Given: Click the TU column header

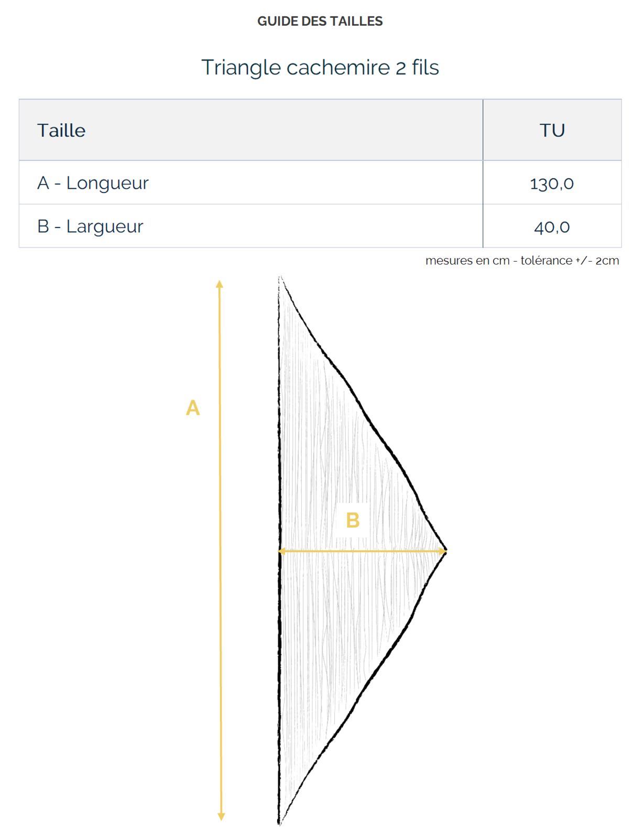Looking at the screenshot, I should (552, 130).
